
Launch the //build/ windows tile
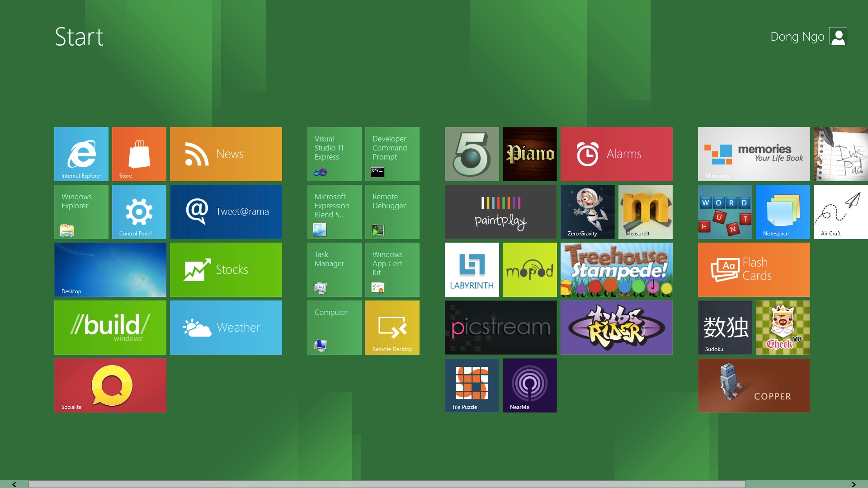(x=110, y=328)
